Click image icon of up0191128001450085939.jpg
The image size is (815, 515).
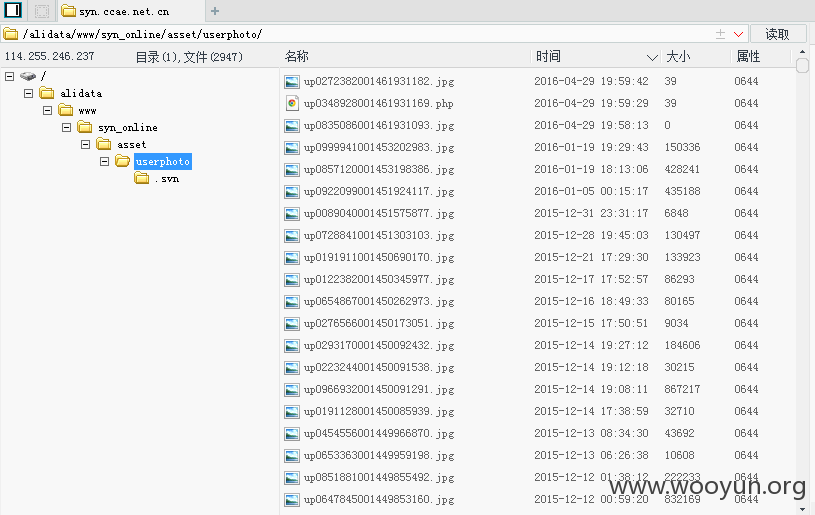(x=292, y=412)
